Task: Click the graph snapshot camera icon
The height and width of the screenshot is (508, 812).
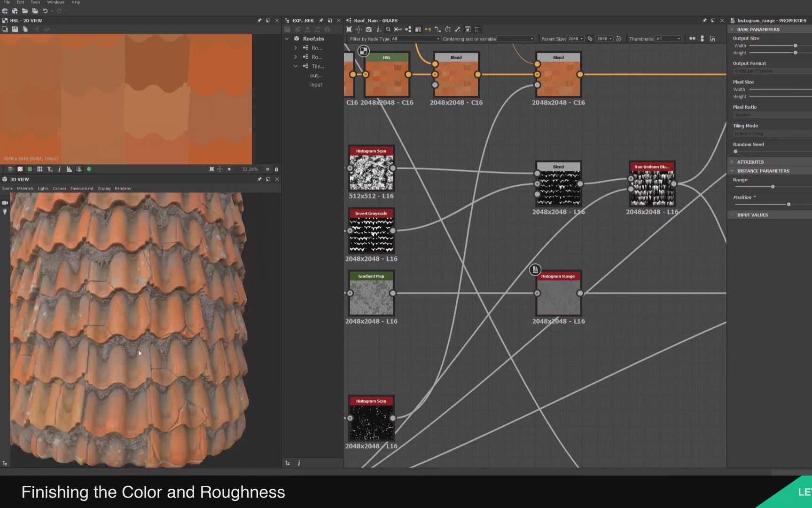Action: pyautogui.click(x=368, y=29)
